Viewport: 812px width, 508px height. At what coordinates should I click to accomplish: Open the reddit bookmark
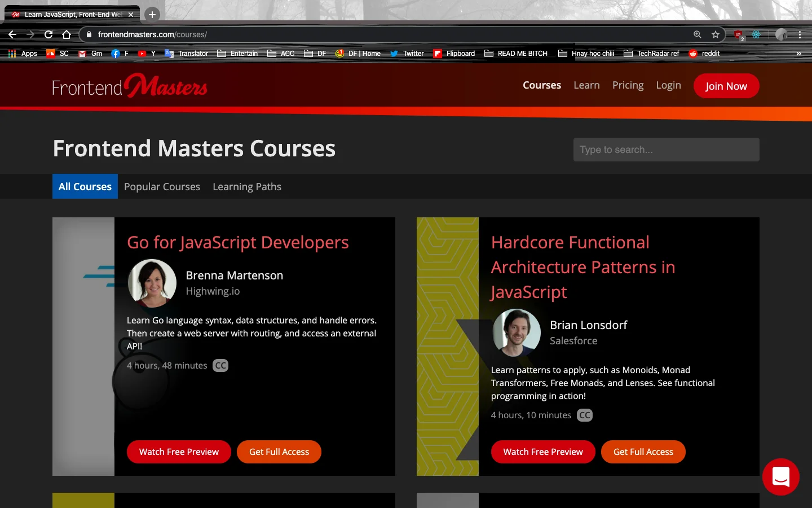point(704,54)
